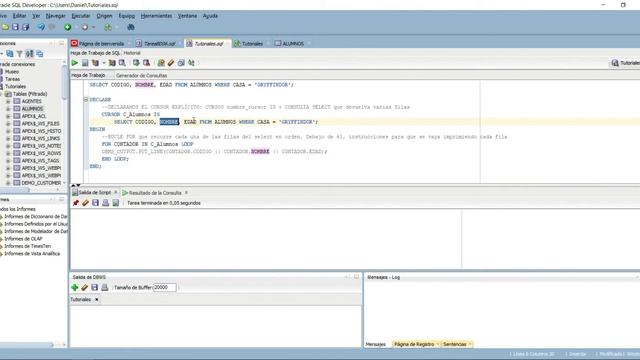Screen dimensions: 640x360
Task: Open the Ayuda menu
Action: click(x=210, y=16)
